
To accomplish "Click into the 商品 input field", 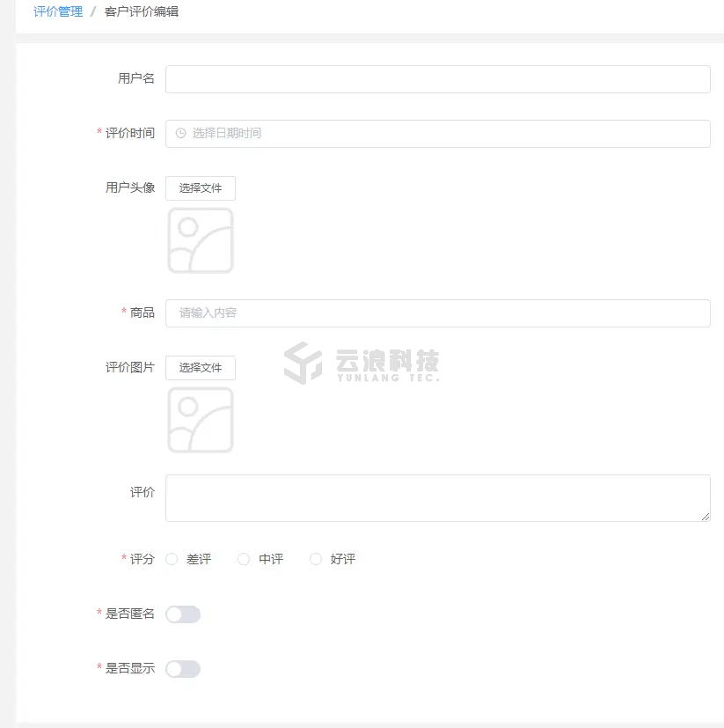I will tap(437, 313).
